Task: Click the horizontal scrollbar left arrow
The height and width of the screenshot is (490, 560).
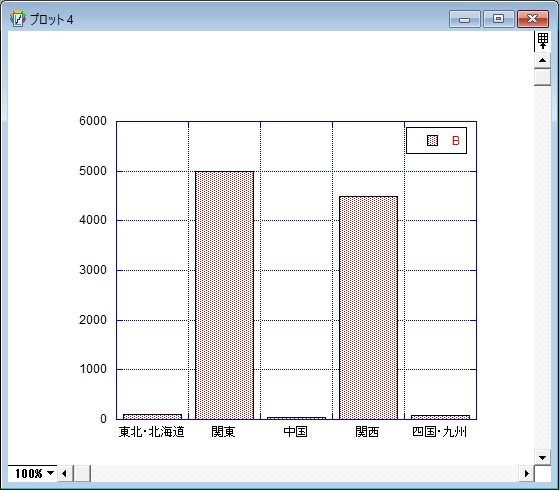Action: click(x=65, y=474)
